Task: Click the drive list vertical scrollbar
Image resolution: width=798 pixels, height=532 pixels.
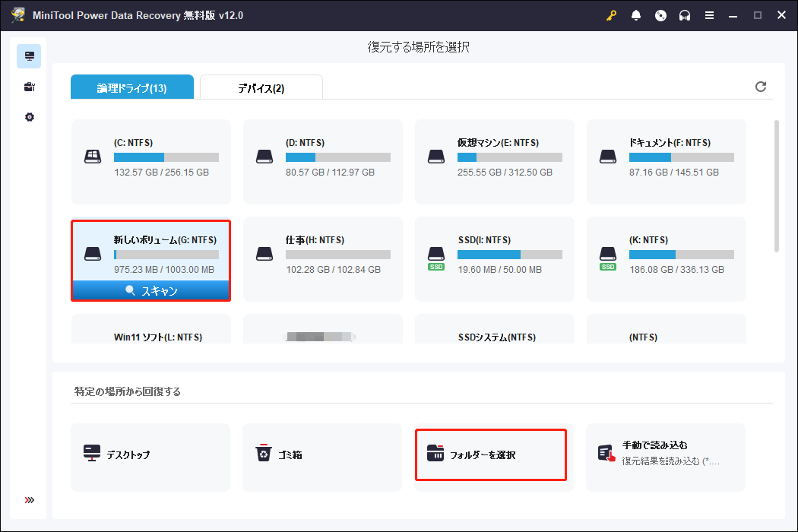Action: click(x=776, y=186)
